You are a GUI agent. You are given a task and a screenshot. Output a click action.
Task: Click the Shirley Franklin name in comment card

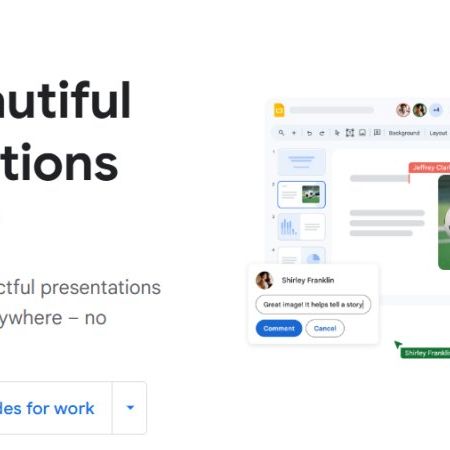click(x=308, y=280)
